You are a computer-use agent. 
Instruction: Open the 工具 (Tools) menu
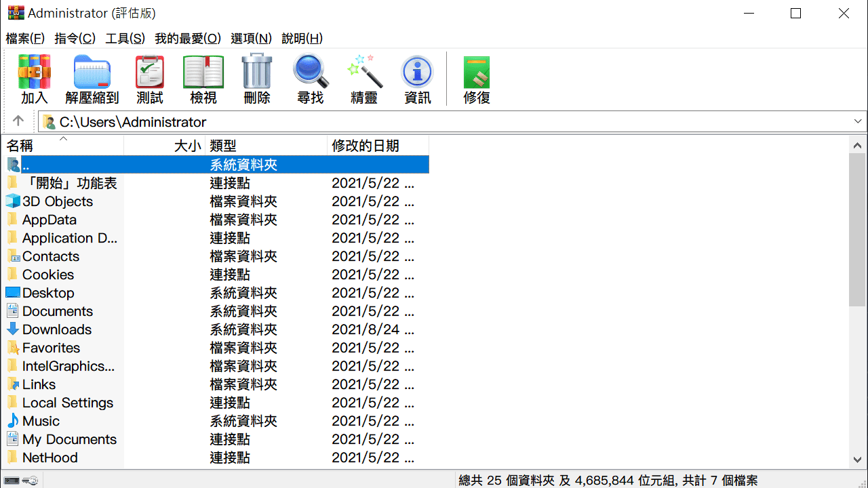[124, 39]
